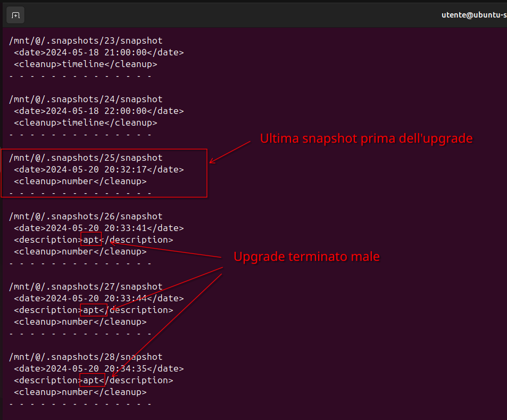This screenshot has width=507, height=420.
Task: Click the boxed apt description in snapshot 28
Action: (x=91, y=380)
